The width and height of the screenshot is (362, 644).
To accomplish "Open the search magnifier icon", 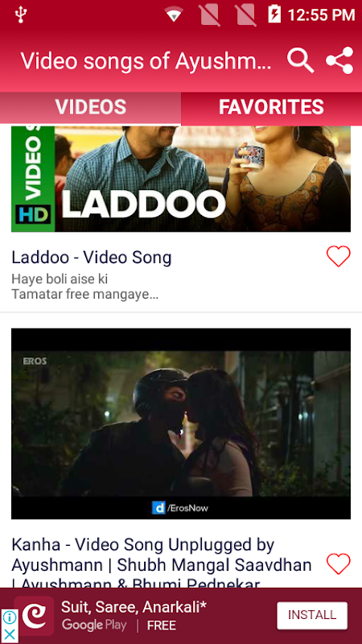I will pos(300,60).
